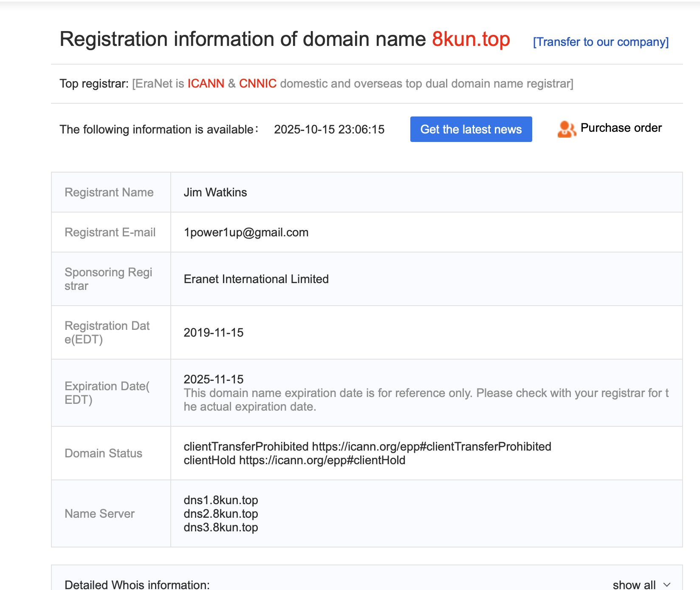Click the red ICANN text
Image resolution: width=700 pixels, height=590 pixels.
tap(206, 83)
